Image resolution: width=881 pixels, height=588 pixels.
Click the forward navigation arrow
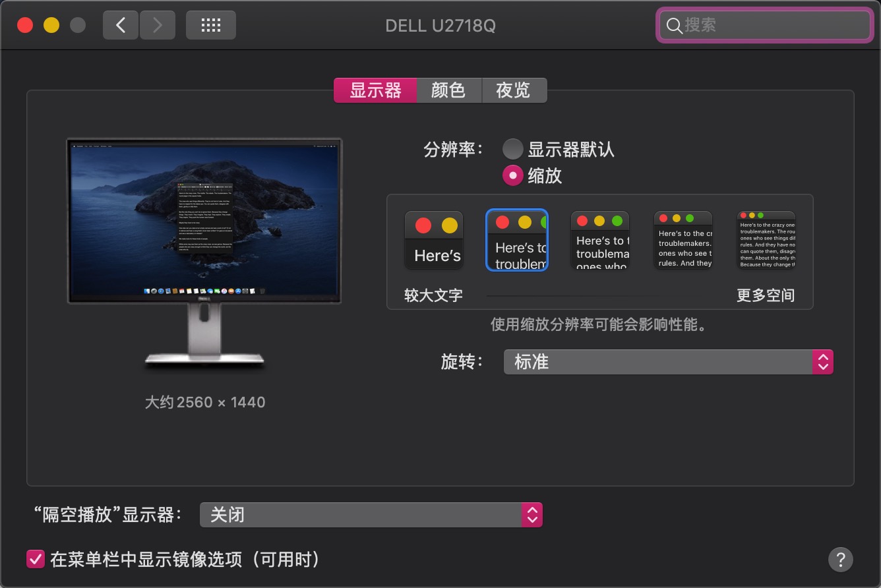pos(158,24)
